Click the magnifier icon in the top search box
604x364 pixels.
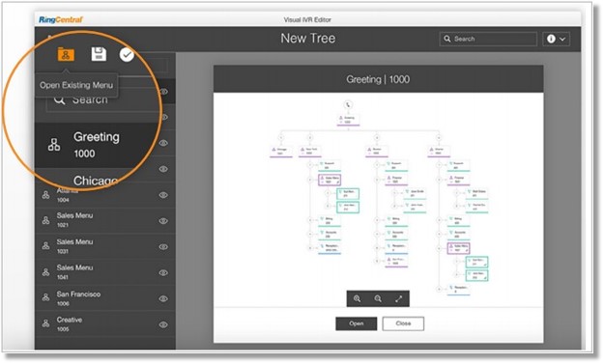click(447, 39)
